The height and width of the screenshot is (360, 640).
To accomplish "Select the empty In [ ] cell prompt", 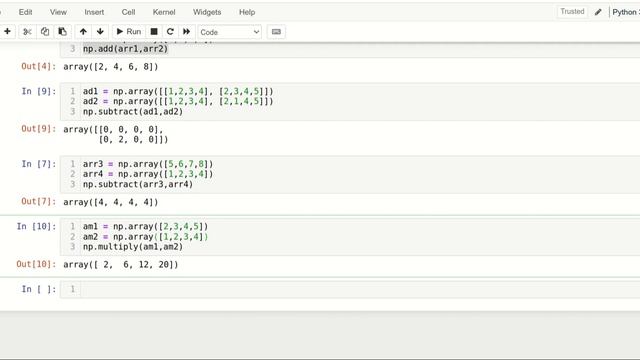I will point(38,289).
